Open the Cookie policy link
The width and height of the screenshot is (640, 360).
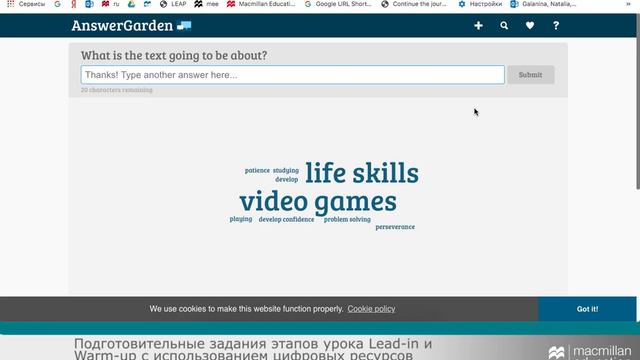pyautogui.click(x=371, y=309)
